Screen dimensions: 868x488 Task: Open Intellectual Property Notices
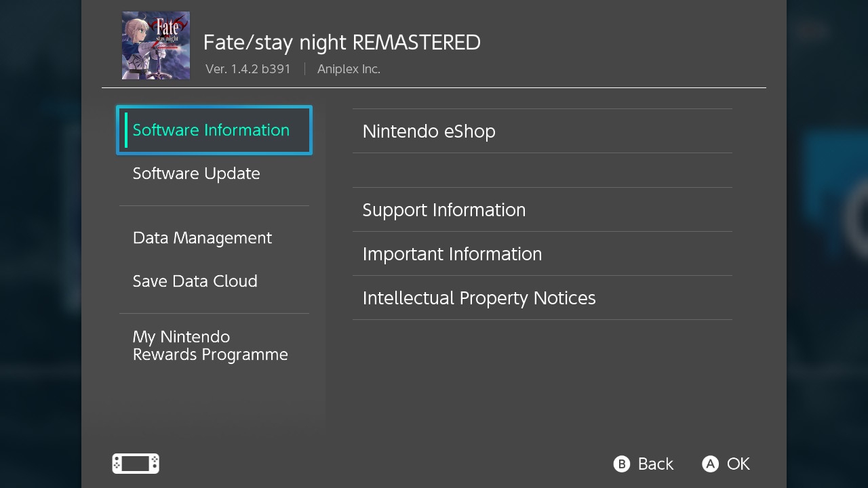(542, 298)
